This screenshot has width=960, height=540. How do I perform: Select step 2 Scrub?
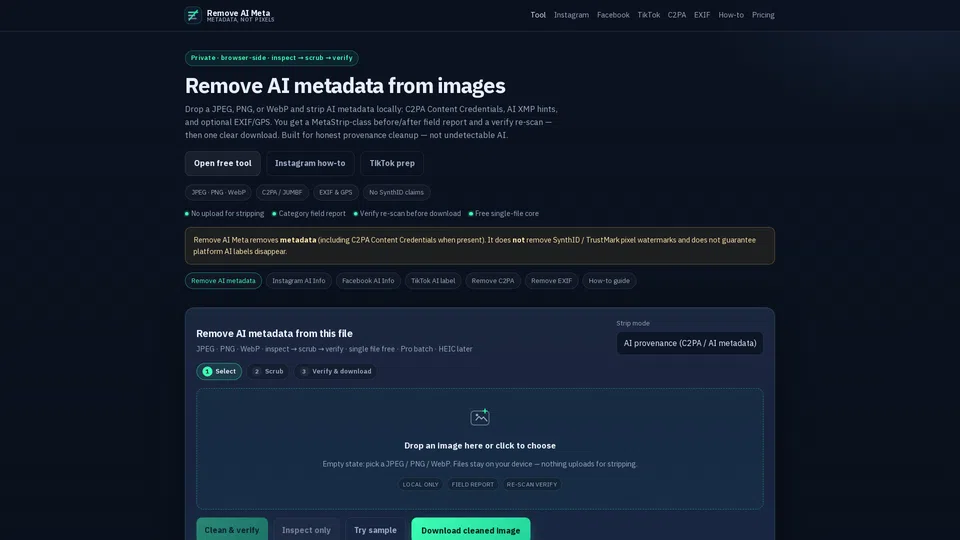click(268, 372)
